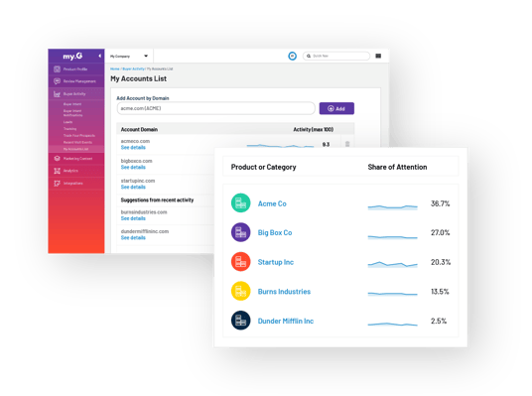Open See details under acmeco.com
The image size is (532, 396).
[133, 148]
